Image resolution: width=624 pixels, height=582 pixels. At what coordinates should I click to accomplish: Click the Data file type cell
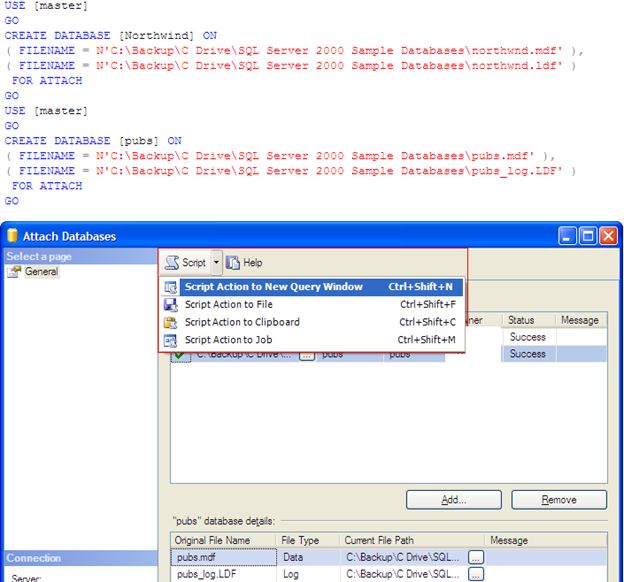(x=308, y=557)
